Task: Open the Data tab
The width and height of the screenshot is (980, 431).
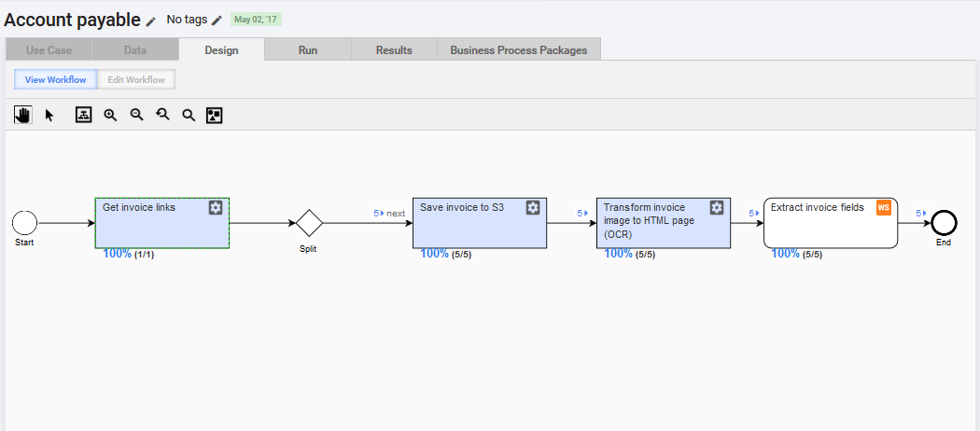Action: click(x=135, y=50)
